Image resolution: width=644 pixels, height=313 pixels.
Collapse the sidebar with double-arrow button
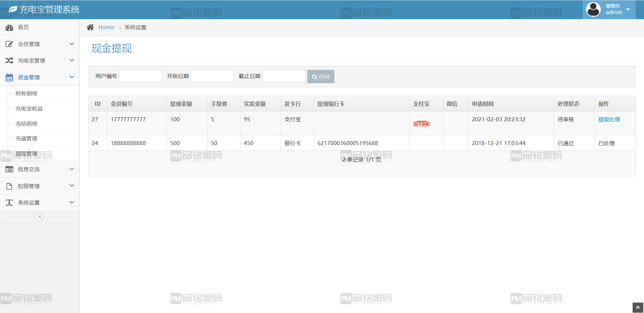click(40, 217)
